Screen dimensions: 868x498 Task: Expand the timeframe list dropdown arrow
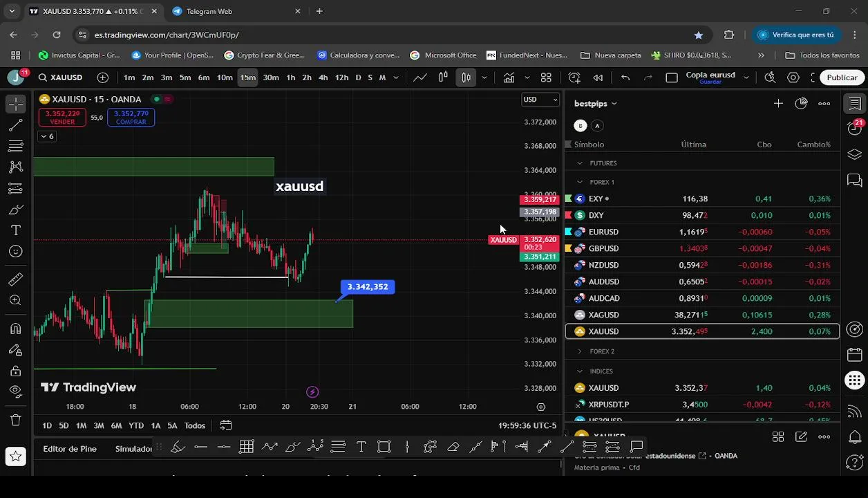(396, 77)
